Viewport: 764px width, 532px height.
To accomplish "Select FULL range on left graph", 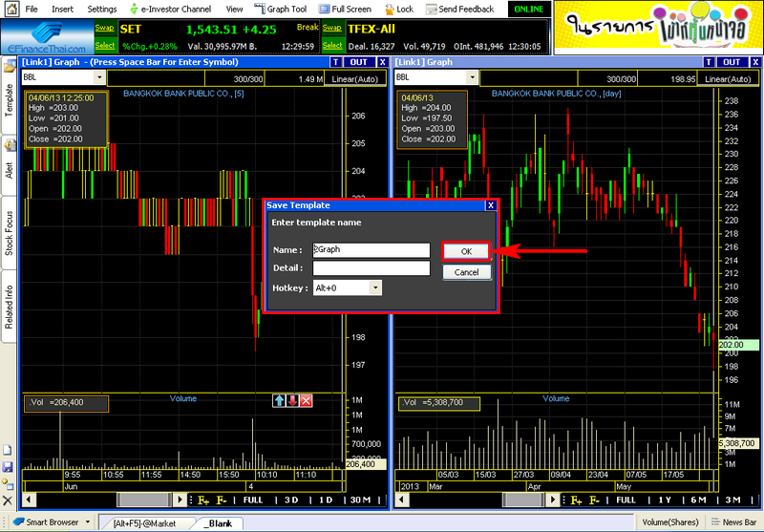I will tap(253, 500).
